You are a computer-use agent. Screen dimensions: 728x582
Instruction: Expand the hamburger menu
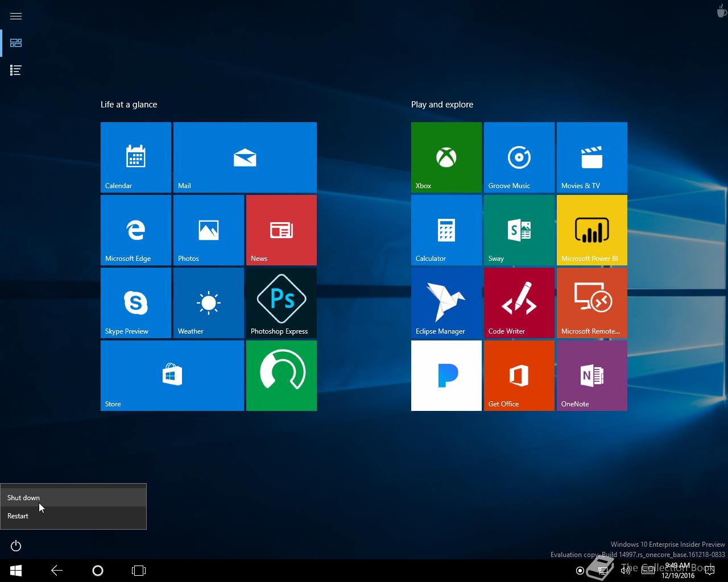(x=16, y=16)
